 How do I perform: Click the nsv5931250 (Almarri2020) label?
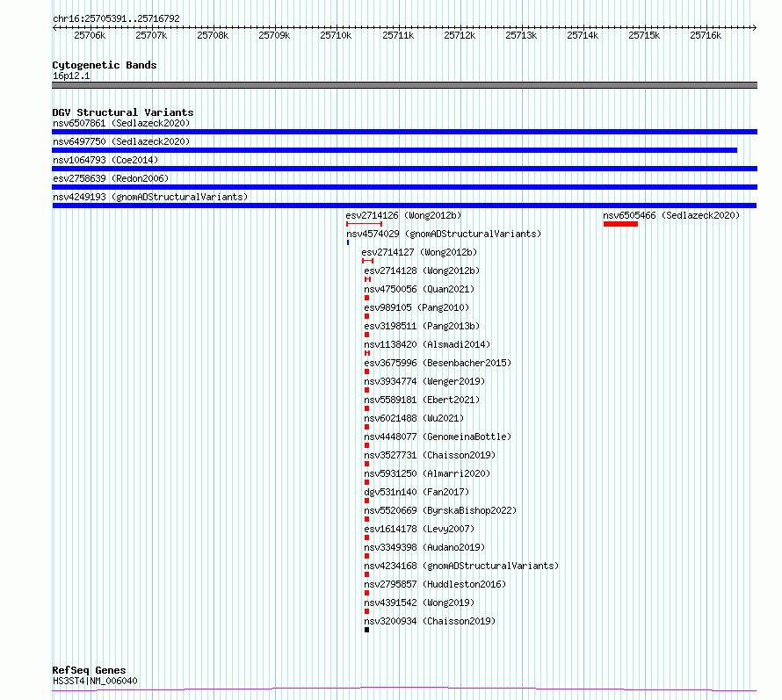tap(427, 473)
